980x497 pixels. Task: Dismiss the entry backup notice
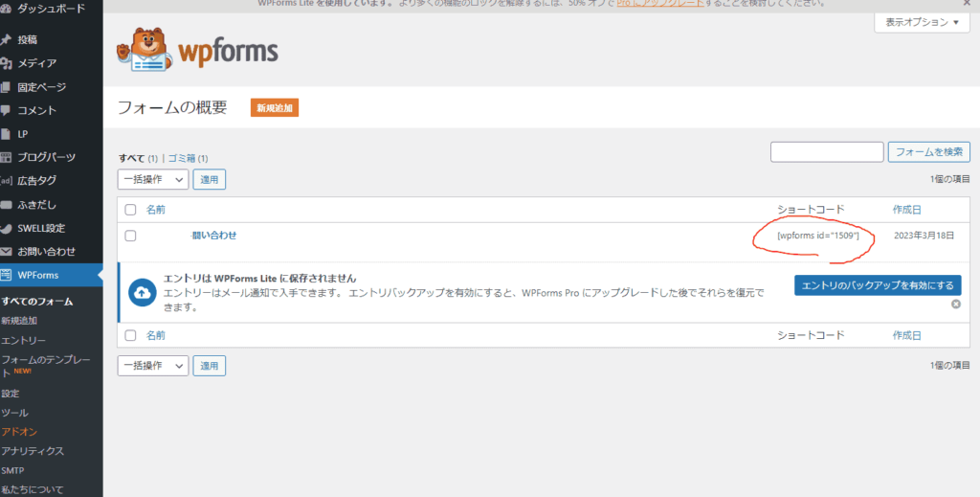956,304
